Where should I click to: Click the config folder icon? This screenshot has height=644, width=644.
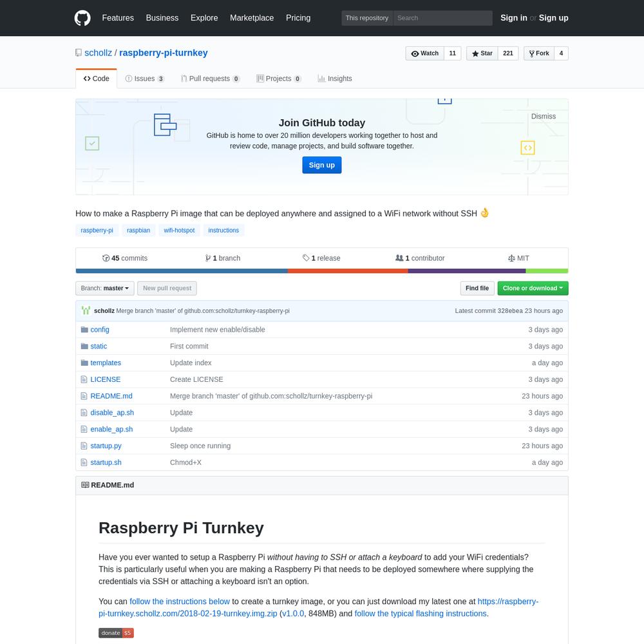point(84,329)
